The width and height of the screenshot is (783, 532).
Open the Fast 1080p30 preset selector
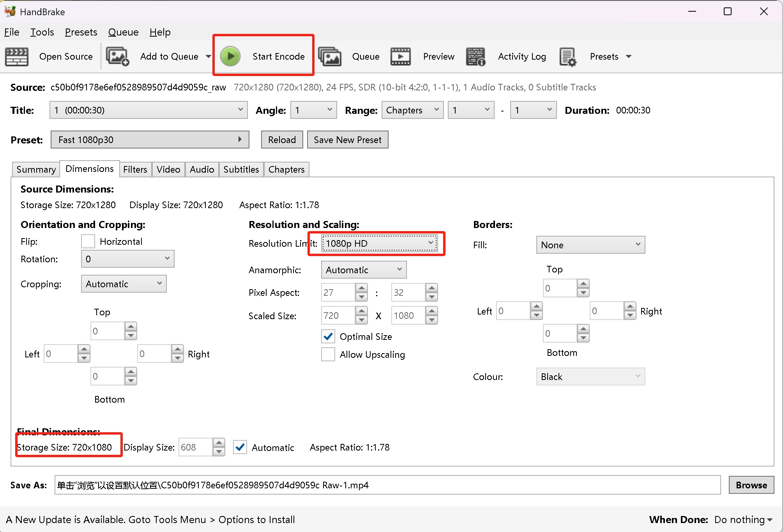(x=150, y=140)
